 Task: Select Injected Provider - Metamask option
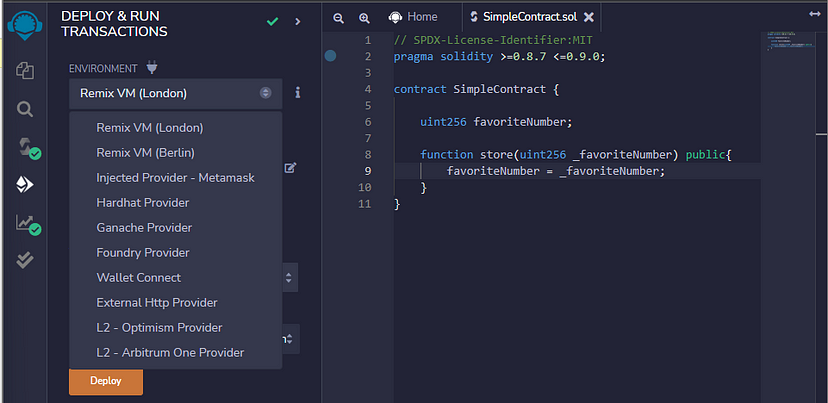click(x=175, y=178)
